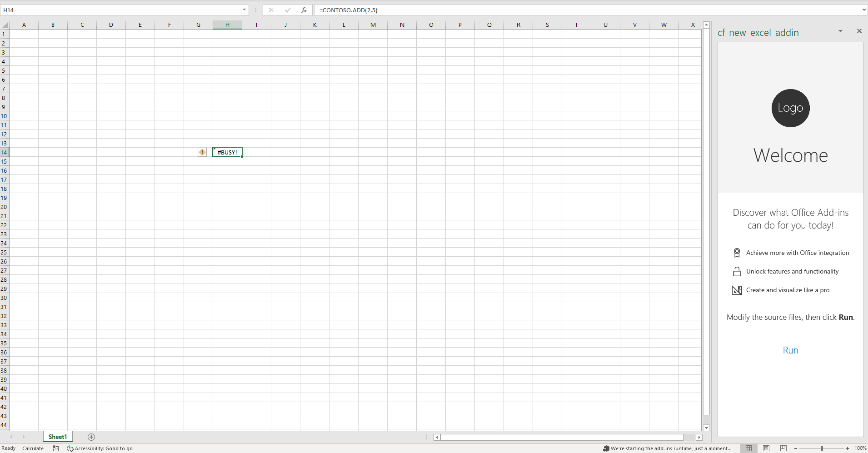The width and height of the screenshot is (868, 453).
Task: Open the Name Box dropdown
Action: (x=244, y=10)
